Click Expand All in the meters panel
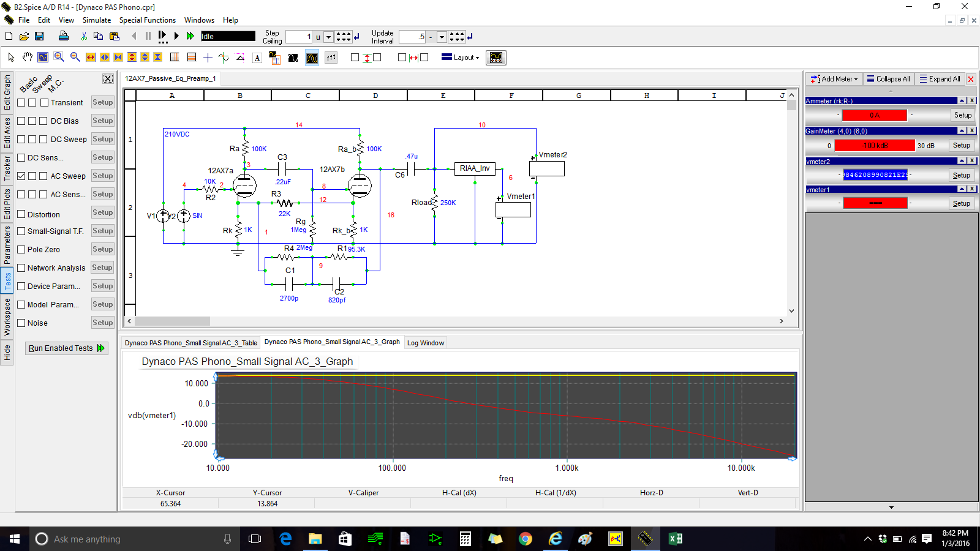 pos(940,79)
